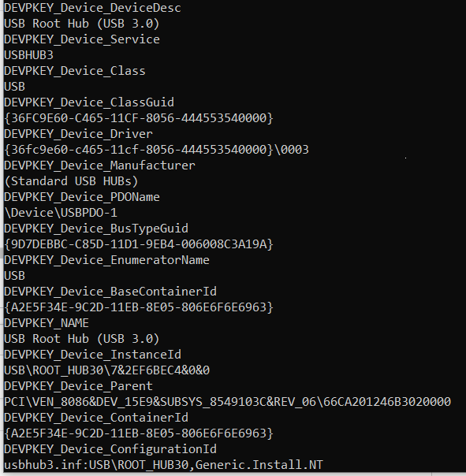Viewport: 466px width, 476px height.
Task: Click the uppercase 36FC9E60 class GUID value
Action: (139, 118)
